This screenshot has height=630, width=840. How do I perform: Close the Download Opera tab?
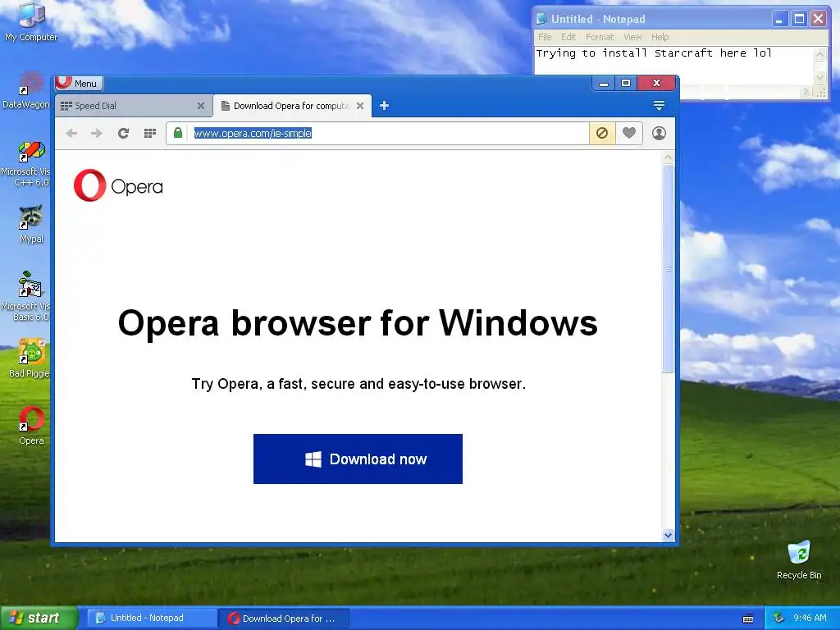pyautogui.click(x=360, y=106)
